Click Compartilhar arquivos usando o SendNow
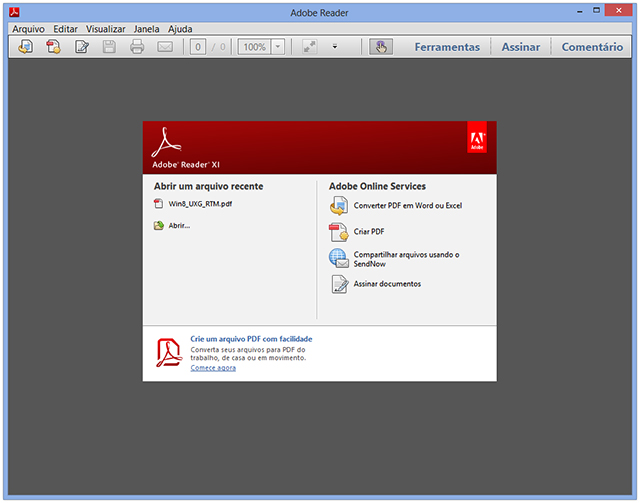The image size is (640, 503). point(406,259)
